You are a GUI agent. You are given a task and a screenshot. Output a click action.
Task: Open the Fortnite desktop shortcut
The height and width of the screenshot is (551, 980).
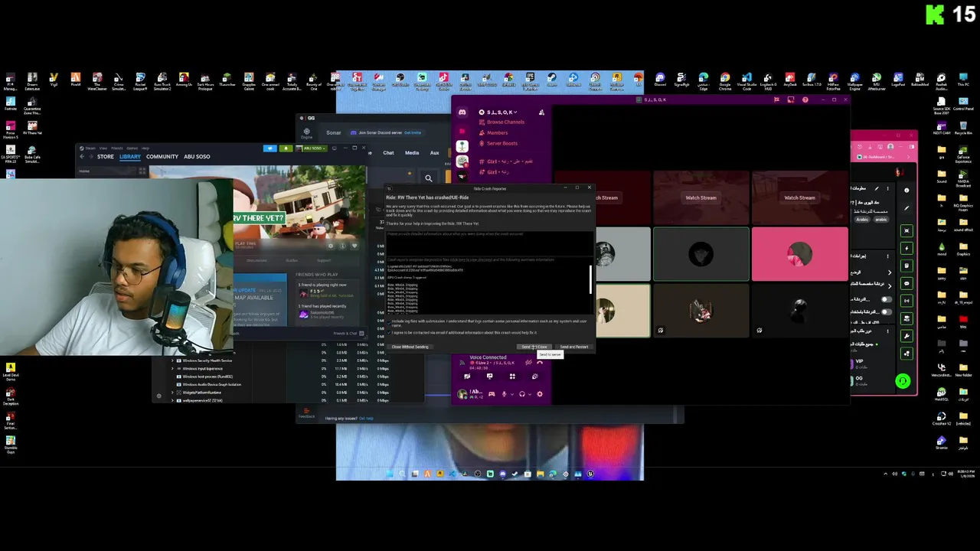coord(10,105)
